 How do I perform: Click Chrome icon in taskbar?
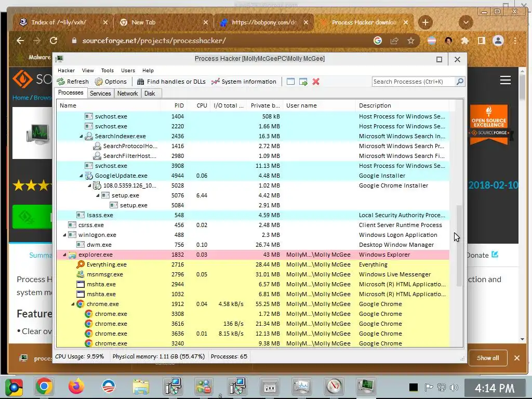tap(44, 387)
